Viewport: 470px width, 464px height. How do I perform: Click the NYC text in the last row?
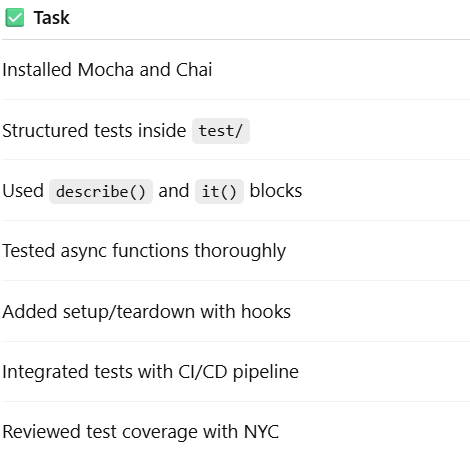(x=261, y=432)
